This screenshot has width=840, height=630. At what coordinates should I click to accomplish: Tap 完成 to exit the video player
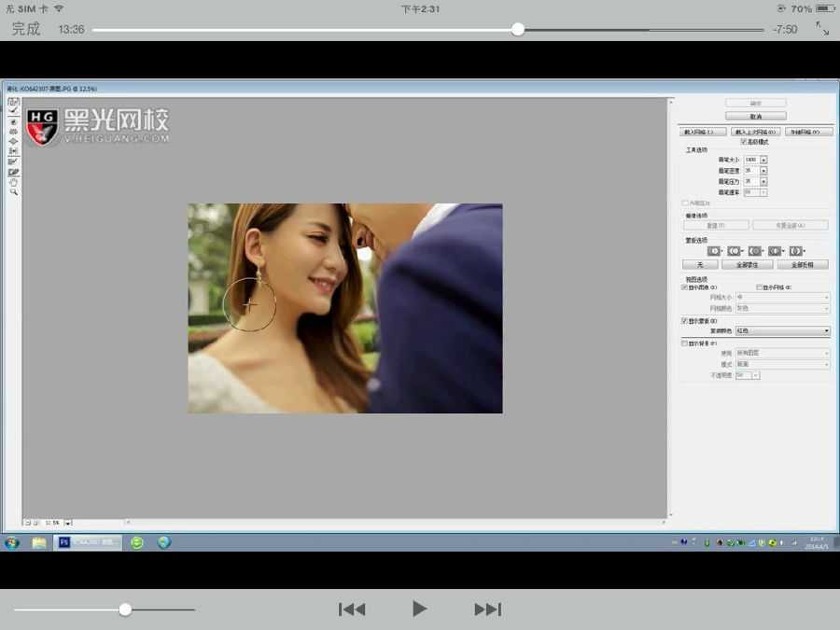[26, 29]
